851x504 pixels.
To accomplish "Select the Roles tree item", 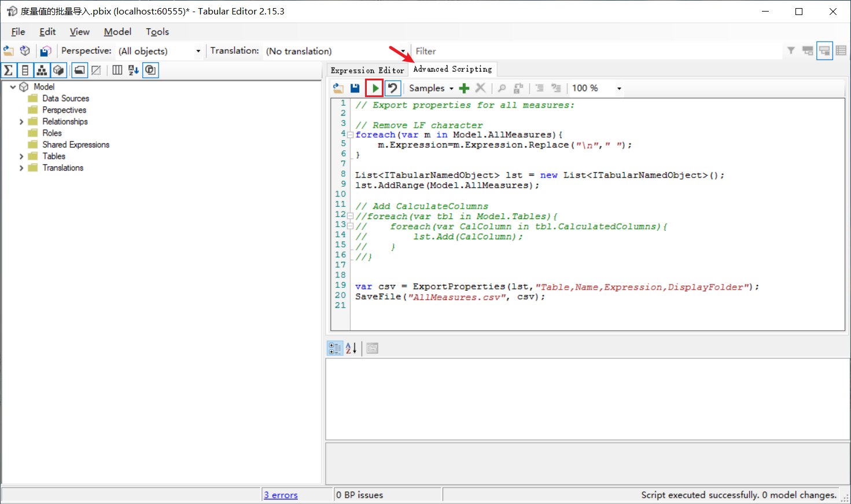I will pos(52,133).
